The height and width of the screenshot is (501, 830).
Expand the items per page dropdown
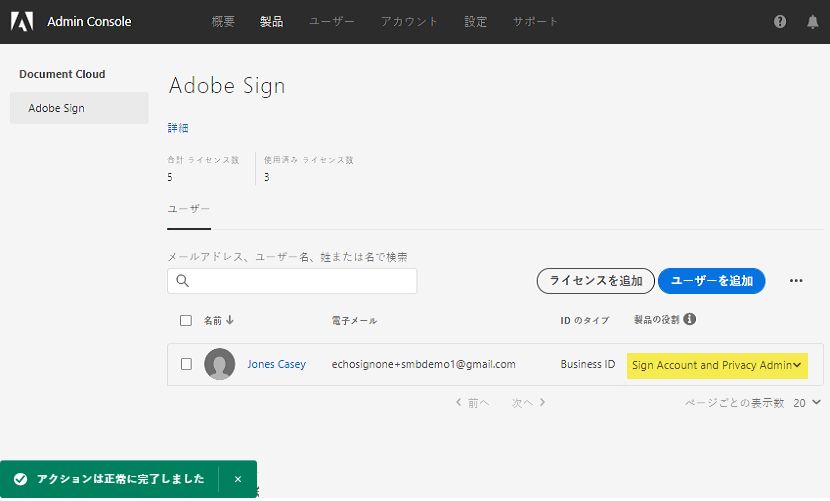tap(807, 402)
